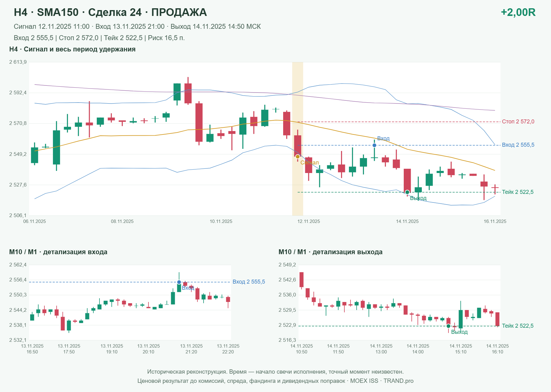The image size is (551, 392).
Task: Click the 13.11.2025 16:50 tick on the entry detail chart
Action: pyautogui.click(x=32, y=349)
